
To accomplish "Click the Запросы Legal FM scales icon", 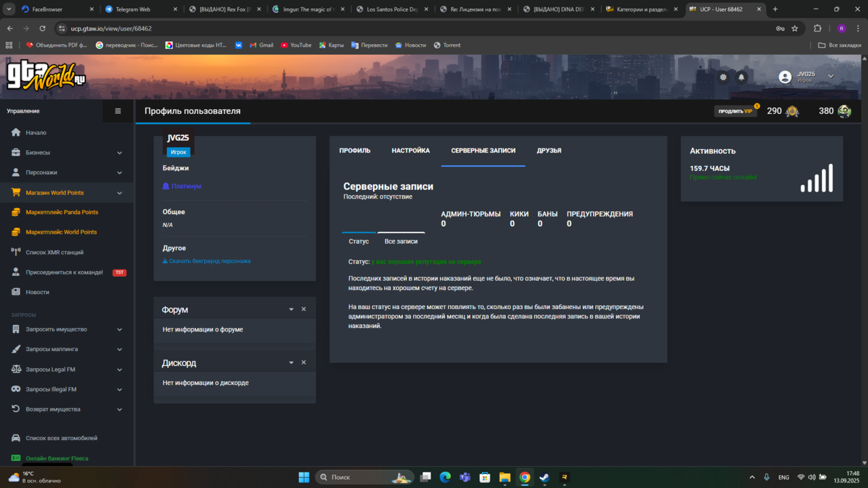I will (16, 369).
